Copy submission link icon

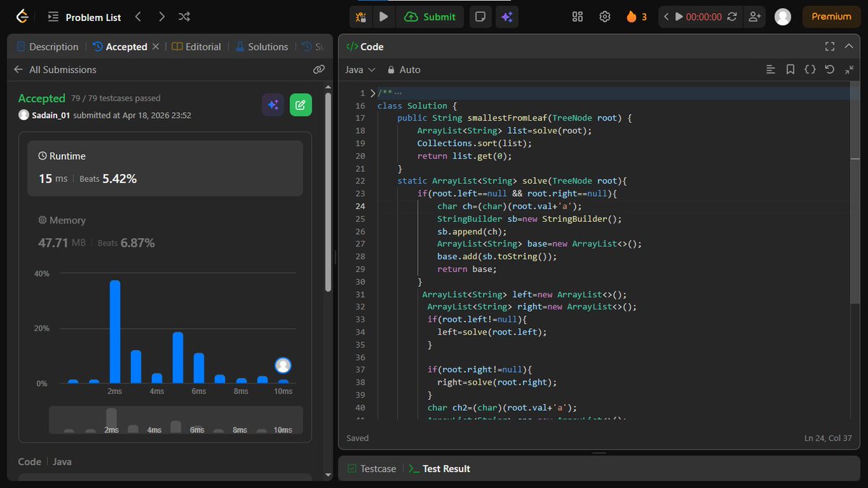point(318,69)
